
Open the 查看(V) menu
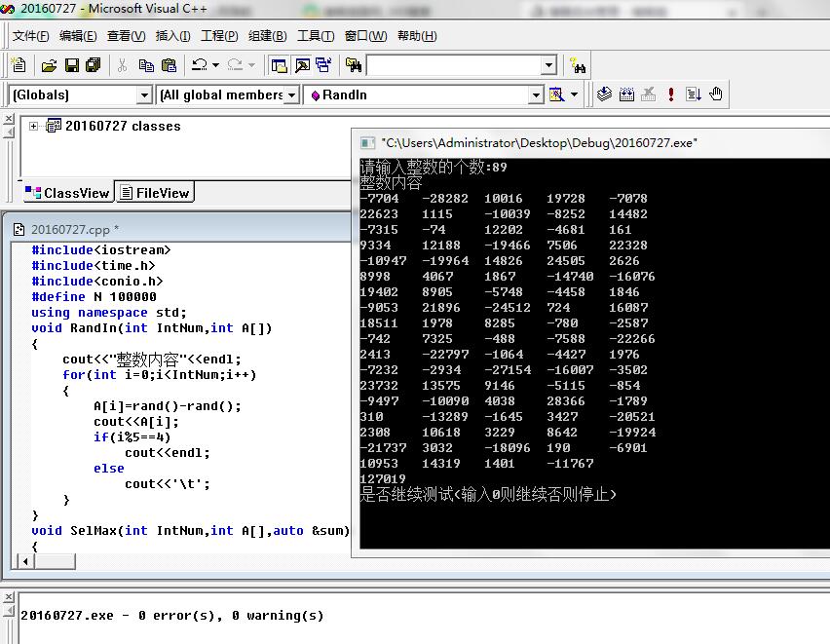click(x=126, y=36)
